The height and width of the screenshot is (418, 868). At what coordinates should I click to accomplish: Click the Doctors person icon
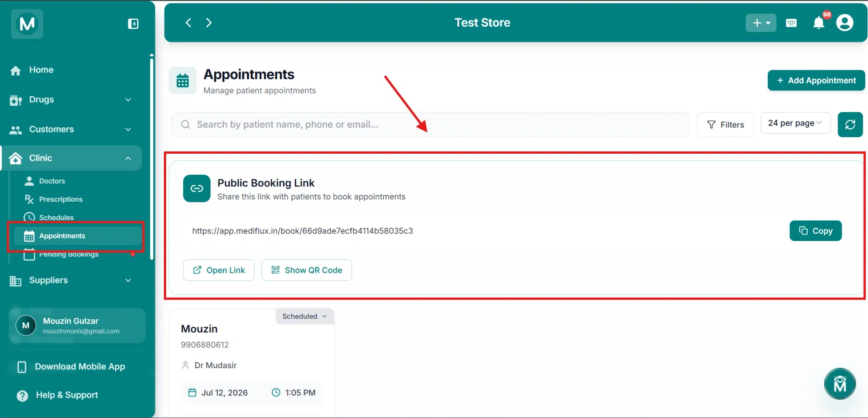point(29,181)
